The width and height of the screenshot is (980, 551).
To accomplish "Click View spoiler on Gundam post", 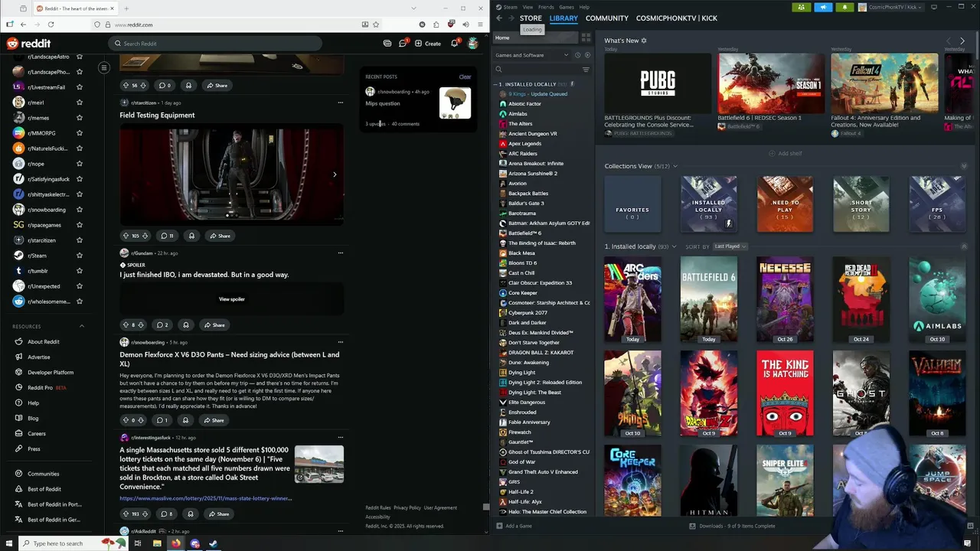I will click(x=232, y=299).
